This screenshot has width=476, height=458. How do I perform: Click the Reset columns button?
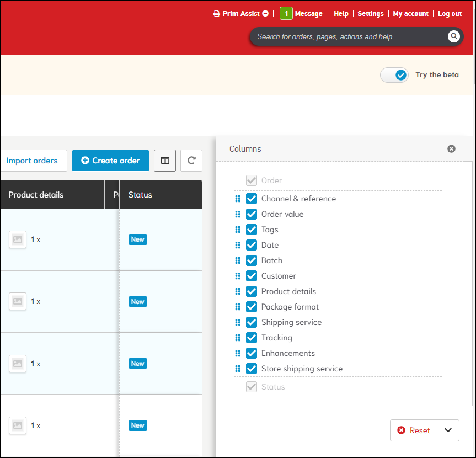coord(414,430)
